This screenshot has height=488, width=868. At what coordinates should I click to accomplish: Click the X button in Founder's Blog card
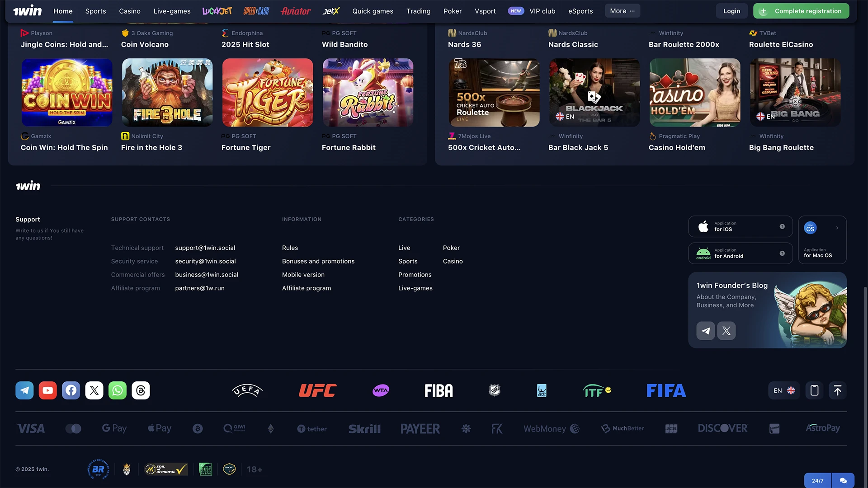(x=726, y=331)
